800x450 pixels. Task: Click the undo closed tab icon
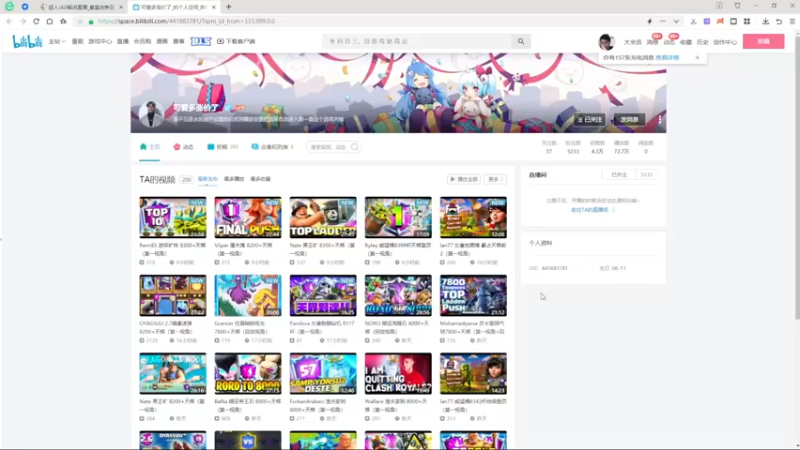[779, 21]
